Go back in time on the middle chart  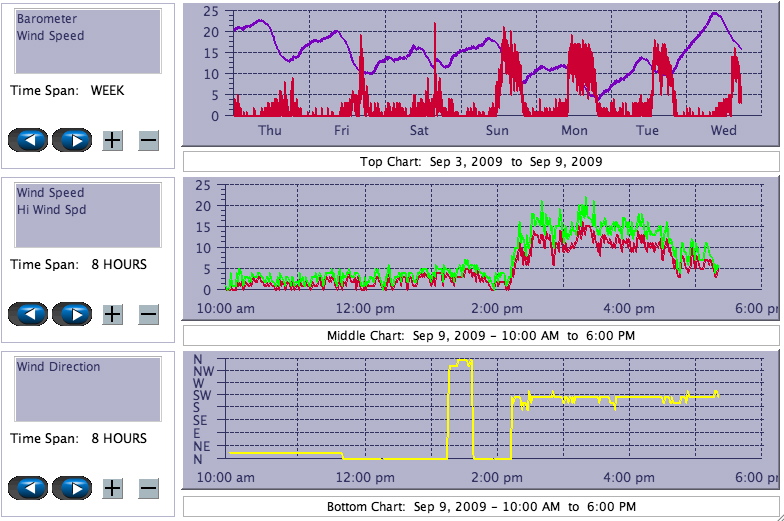tap(28, 314)
